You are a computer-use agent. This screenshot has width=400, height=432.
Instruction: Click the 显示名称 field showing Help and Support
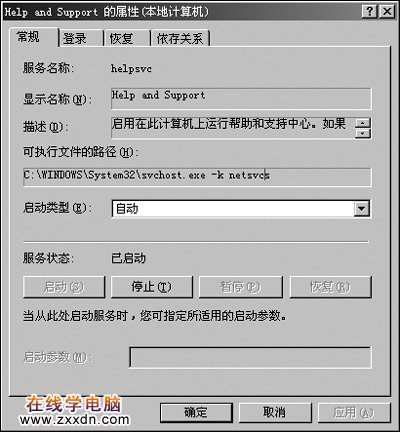tap(241, 99)
